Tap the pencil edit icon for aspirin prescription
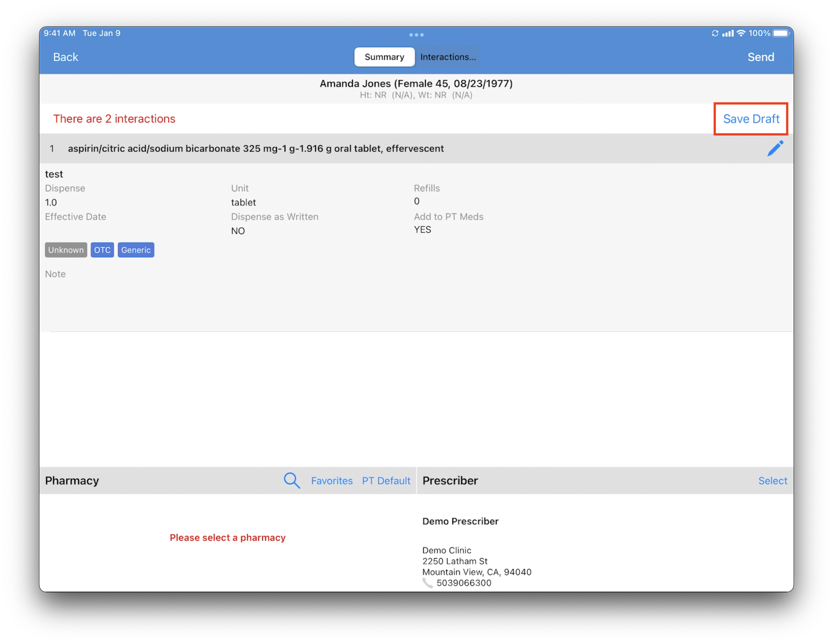This screenshot has width=833, height=644. 775,149
